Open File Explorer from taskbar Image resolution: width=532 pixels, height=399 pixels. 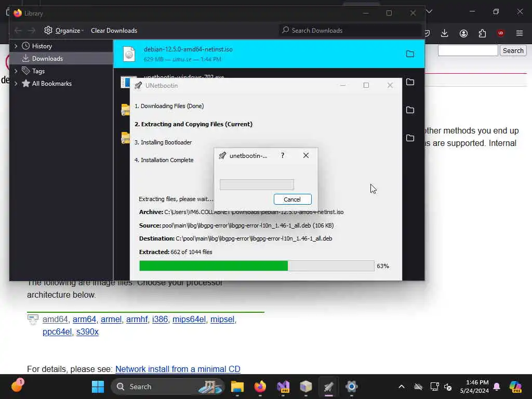click(x=237, y=387)
